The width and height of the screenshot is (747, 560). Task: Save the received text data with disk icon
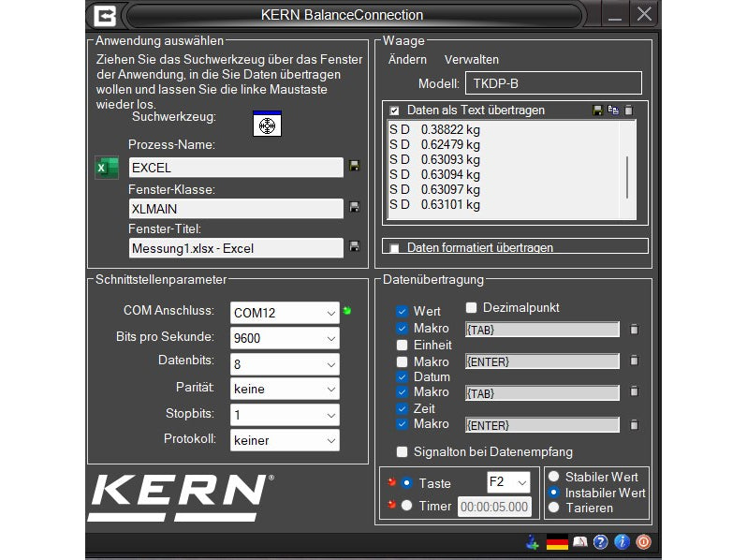click(597, 111)
